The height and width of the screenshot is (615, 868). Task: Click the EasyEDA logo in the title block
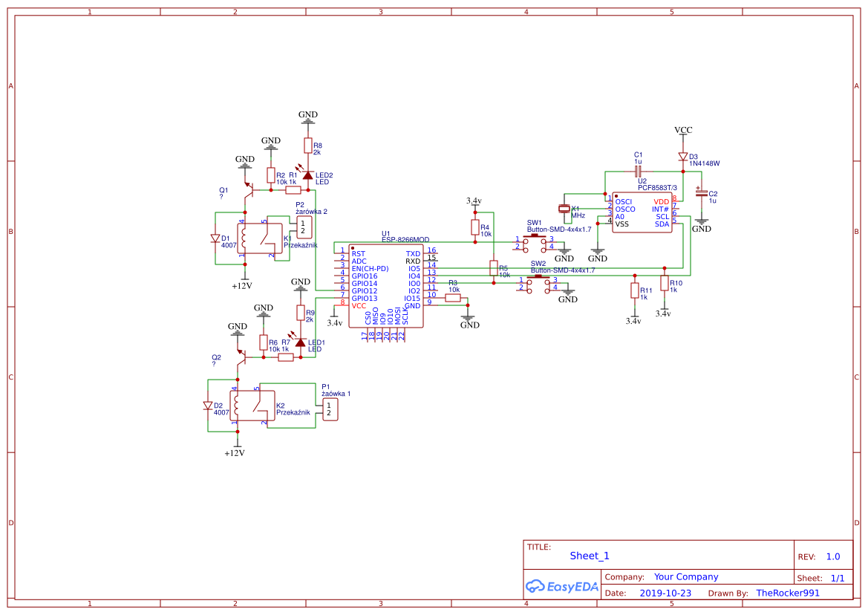coord(562,586)
